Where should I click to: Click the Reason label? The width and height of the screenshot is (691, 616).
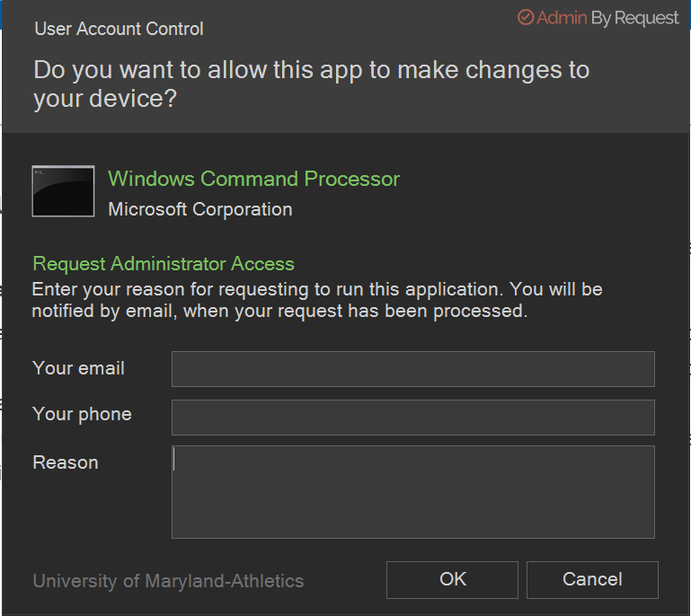pyautogui.click(x=65, y=462)
